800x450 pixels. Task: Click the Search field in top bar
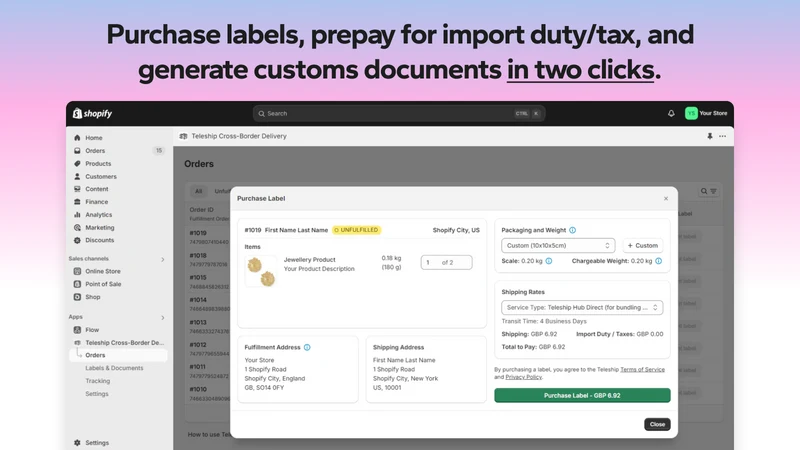(x=398, y=113)
